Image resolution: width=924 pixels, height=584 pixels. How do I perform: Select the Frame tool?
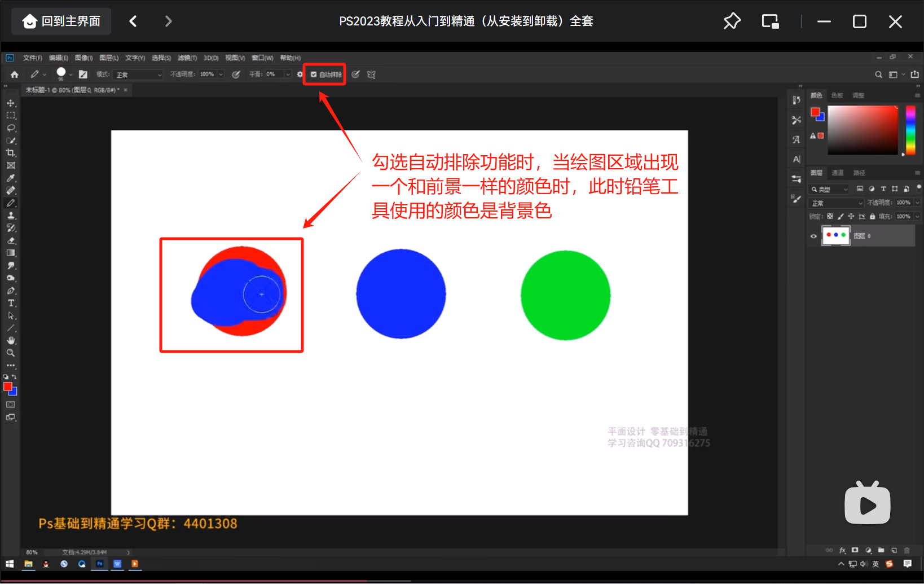[x=11, y=165]
